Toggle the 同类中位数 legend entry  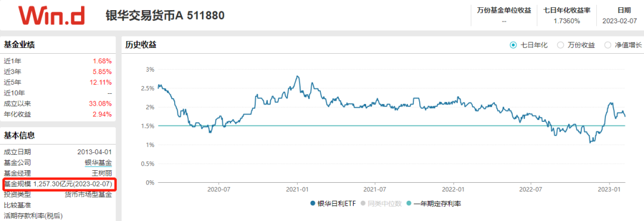point(380,203)
